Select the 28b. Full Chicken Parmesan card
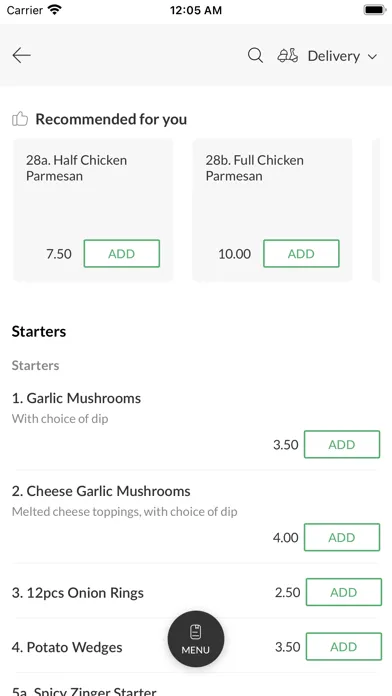392x696 pixels. pyautogui.click(x=272, y=210)
